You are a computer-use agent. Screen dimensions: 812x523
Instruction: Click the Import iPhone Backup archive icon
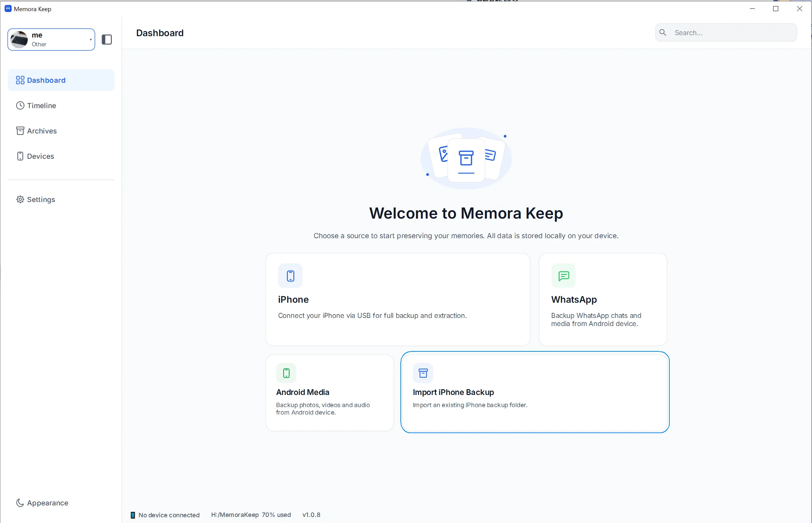(x=423, y=373)
